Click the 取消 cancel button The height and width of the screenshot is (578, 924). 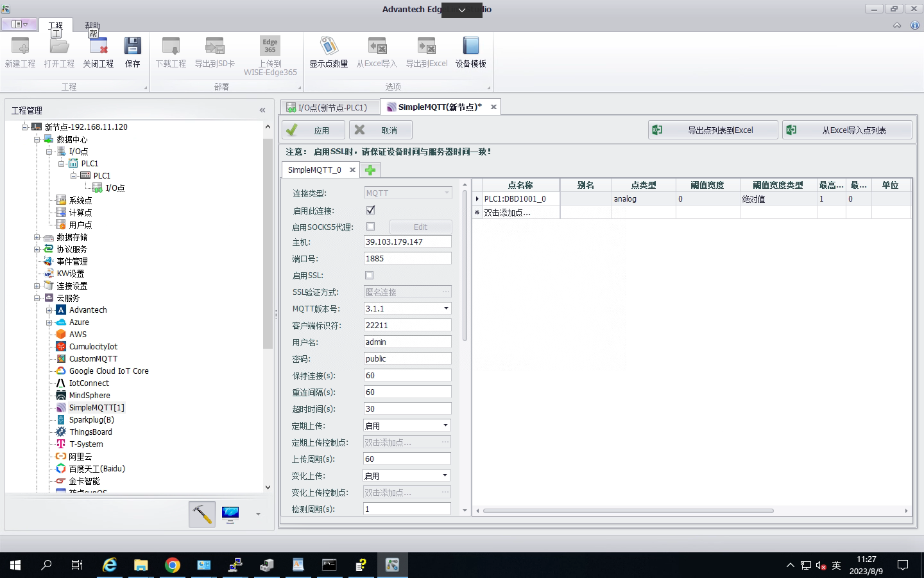[x=381, y=130]
